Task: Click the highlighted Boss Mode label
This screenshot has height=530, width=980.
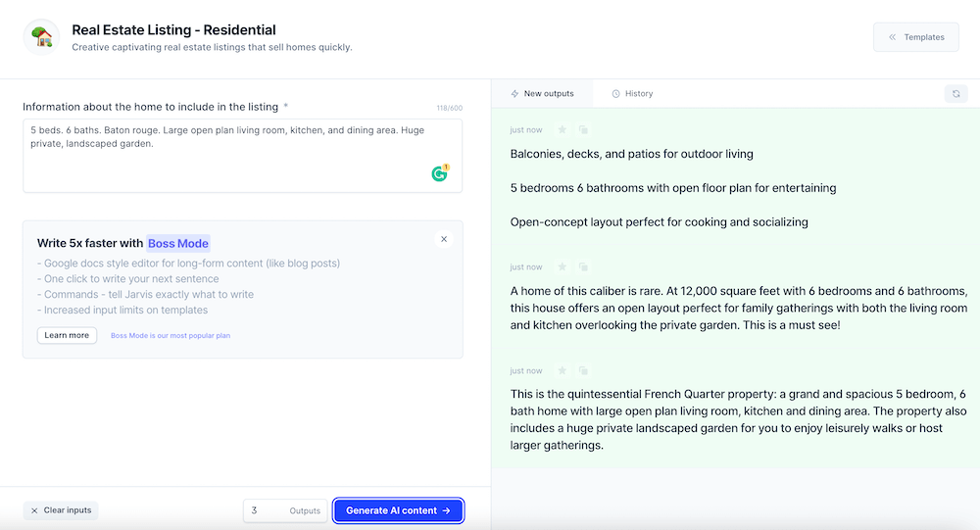Action: coord(178,243)
